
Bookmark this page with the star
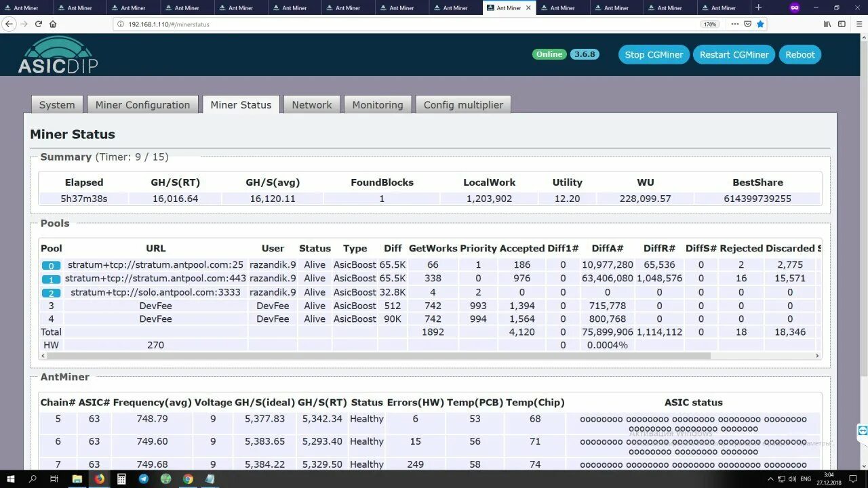[x=761, y=24]
